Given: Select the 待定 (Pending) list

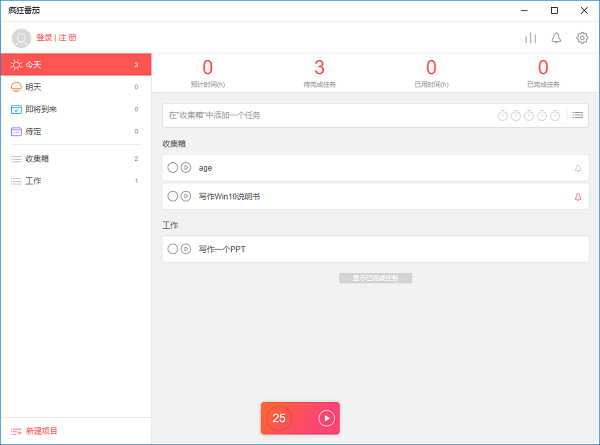Looking at the screenshot, I should pyautogui.click(x=76, y=131).
